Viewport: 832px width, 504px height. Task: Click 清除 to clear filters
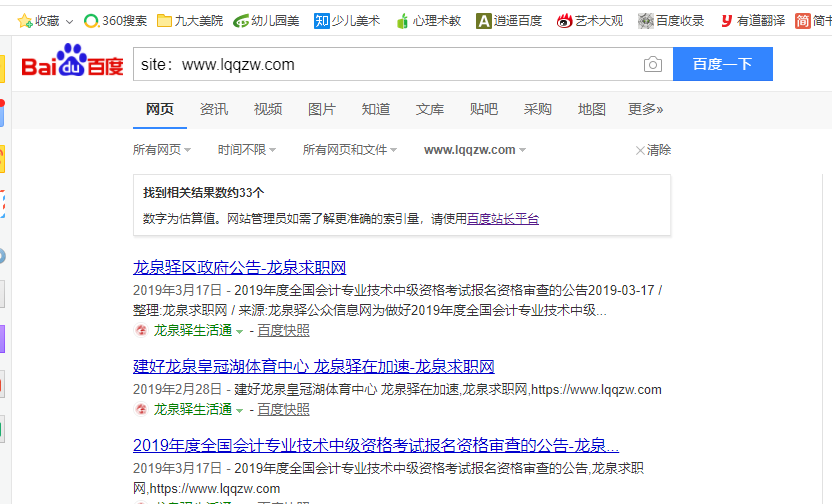654,150
